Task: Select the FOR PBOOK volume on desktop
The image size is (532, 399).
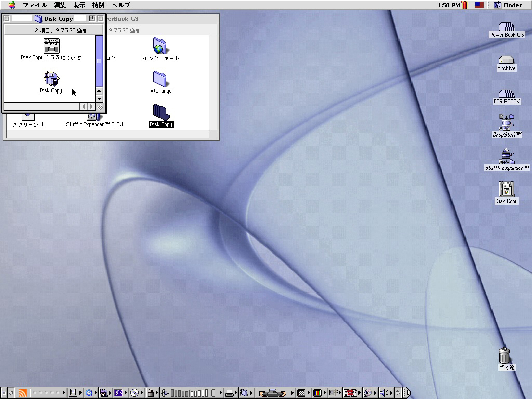Action: [507, 94]
